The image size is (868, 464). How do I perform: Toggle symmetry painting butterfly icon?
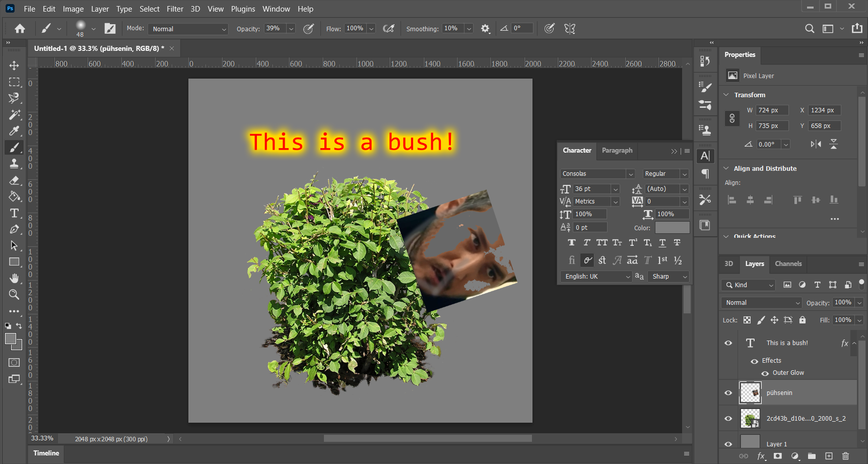pos(570,29)
